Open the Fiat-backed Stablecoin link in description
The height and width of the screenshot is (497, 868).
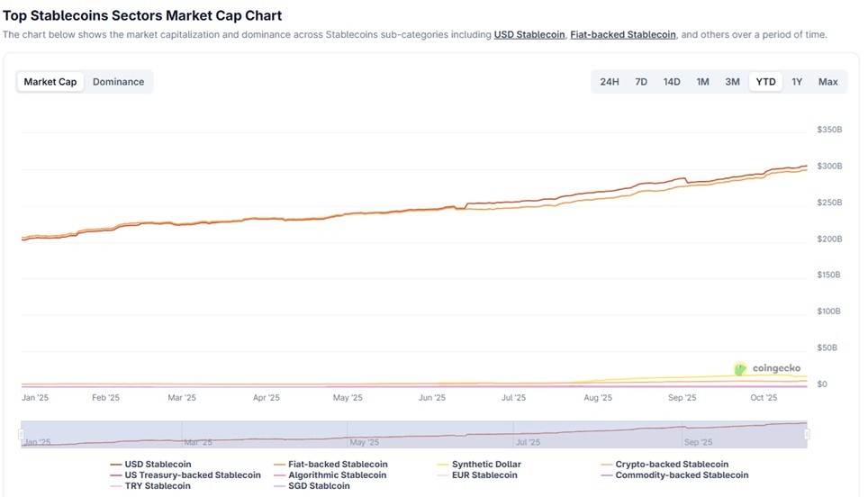(x=623, y=35)
